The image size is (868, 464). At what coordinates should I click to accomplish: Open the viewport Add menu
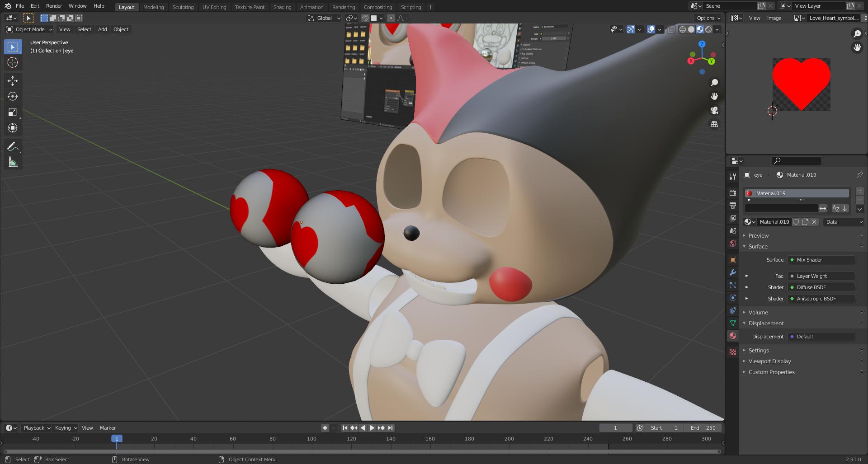coord(103,29)
